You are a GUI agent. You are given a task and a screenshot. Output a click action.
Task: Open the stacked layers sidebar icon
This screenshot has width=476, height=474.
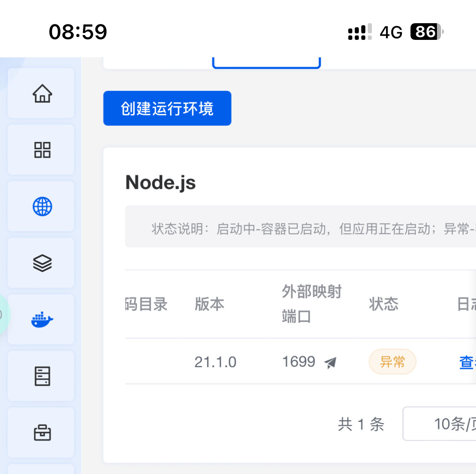pos(42,263)
